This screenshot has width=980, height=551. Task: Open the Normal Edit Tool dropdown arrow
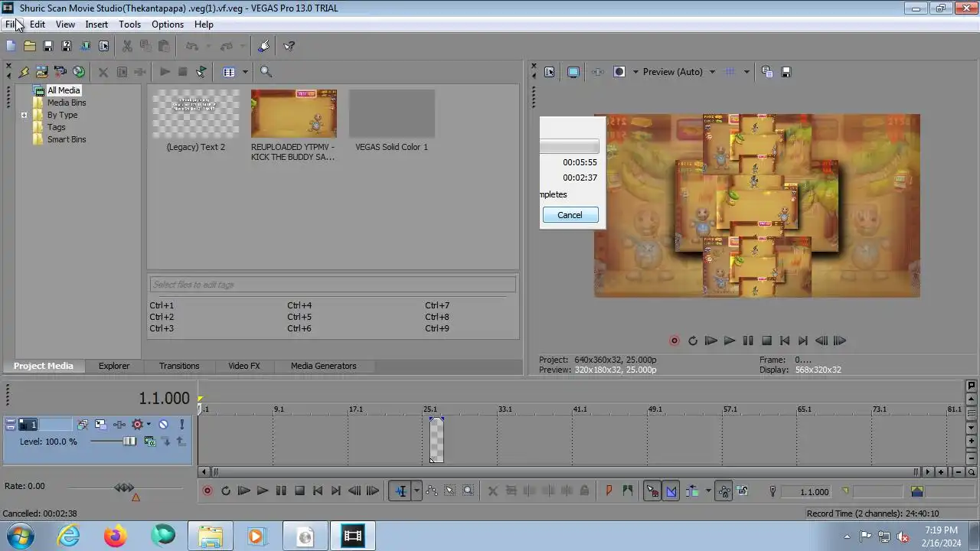pos(417,491)
